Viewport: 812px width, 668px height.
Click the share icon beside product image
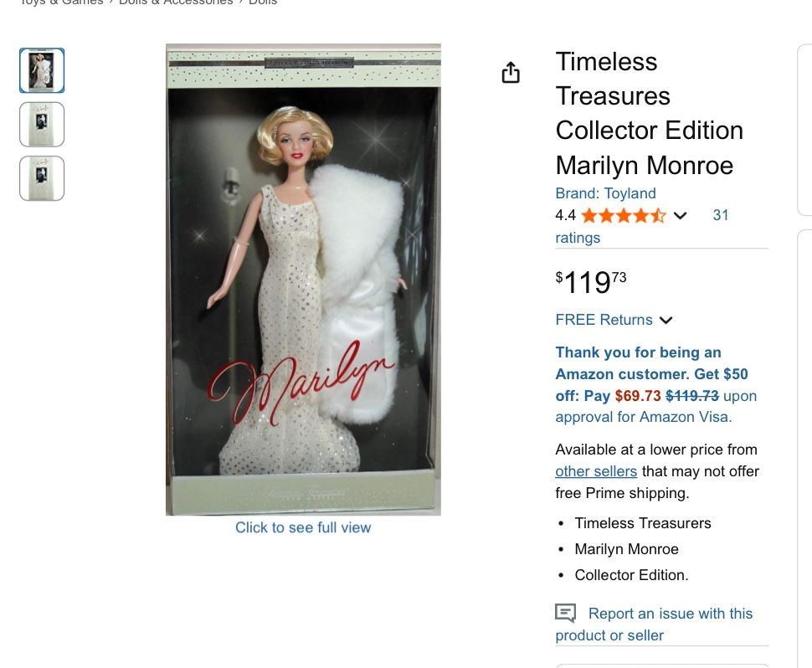511,74
